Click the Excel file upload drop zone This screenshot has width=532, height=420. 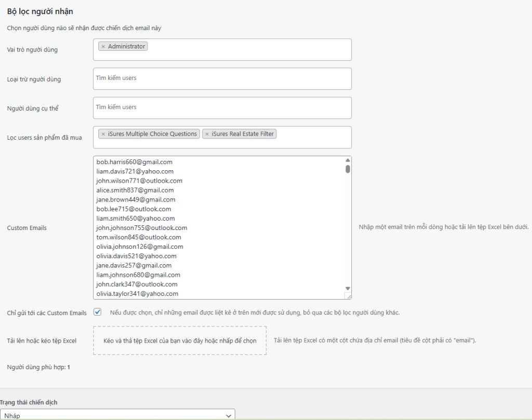pos(180,341)
